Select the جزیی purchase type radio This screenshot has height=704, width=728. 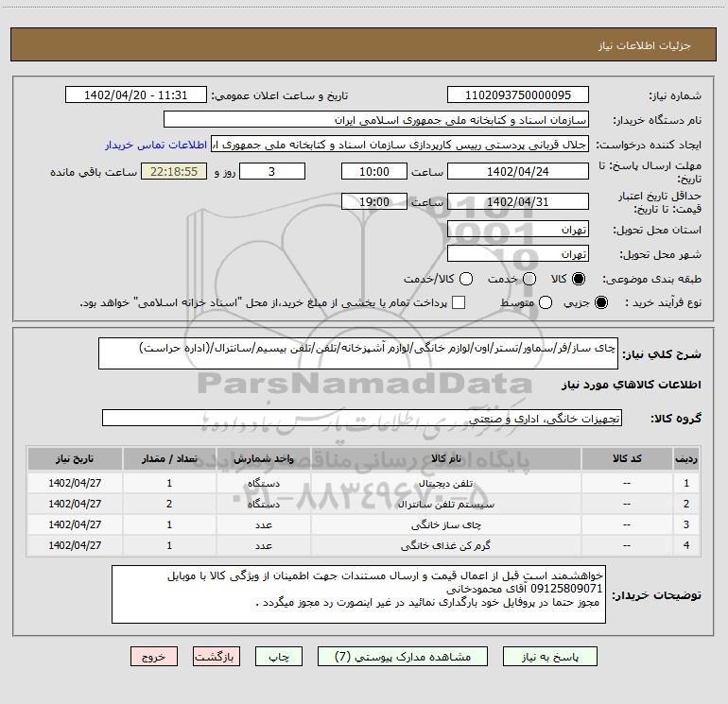tap(600, 302)
